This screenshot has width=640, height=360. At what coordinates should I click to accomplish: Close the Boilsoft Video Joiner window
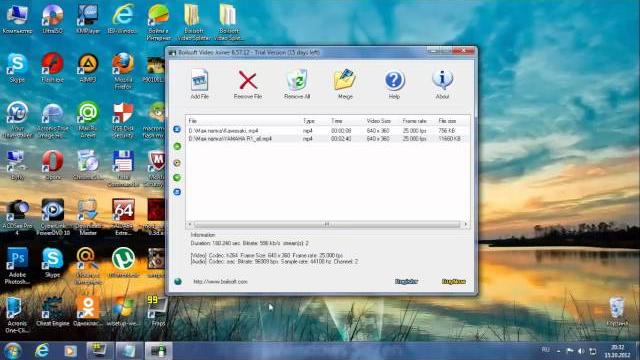(x=465, y=51)
